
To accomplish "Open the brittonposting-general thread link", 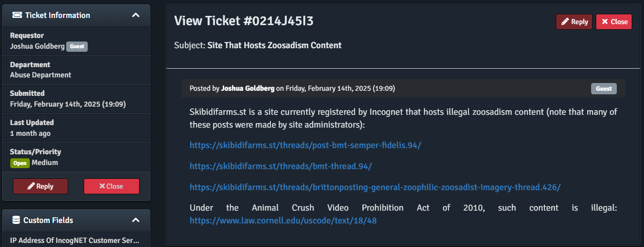I will 375,187.
